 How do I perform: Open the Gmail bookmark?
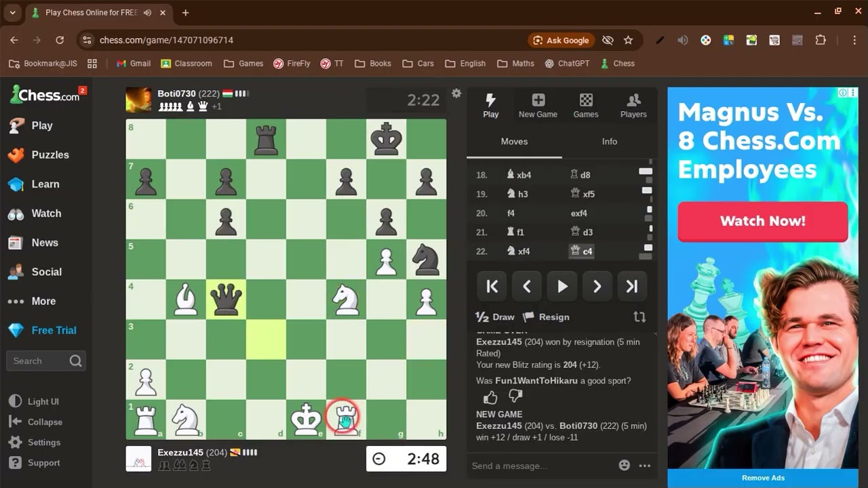133,63
